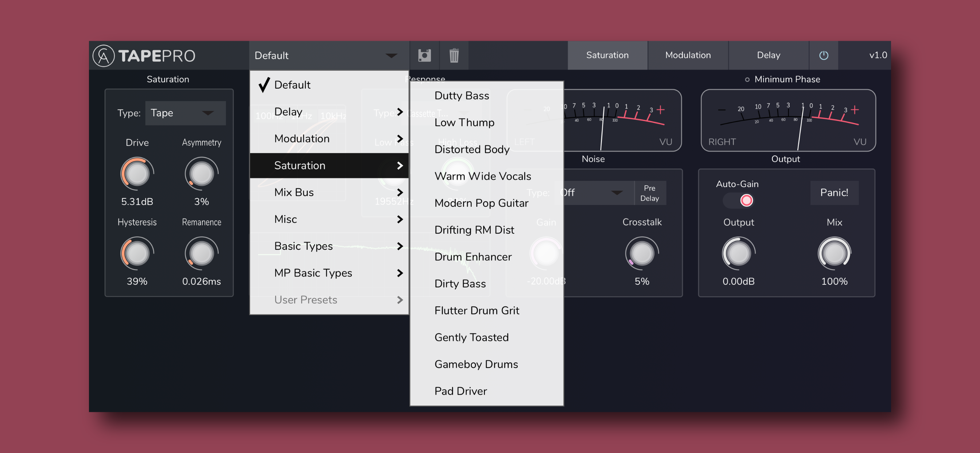Expand the Mix Bus preset submenu

point(329,192)
